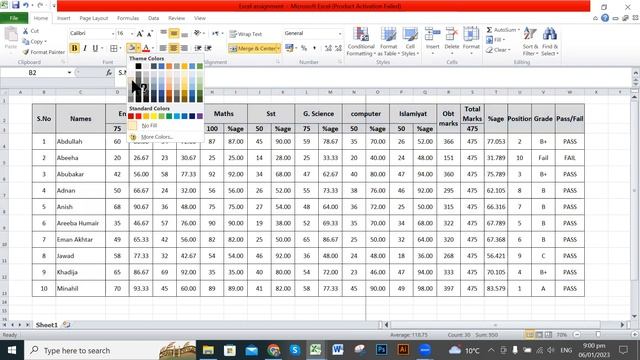The height and width of the screenshot is (360, 640).
Task: Open the File tab
Action: pos(14,18)
